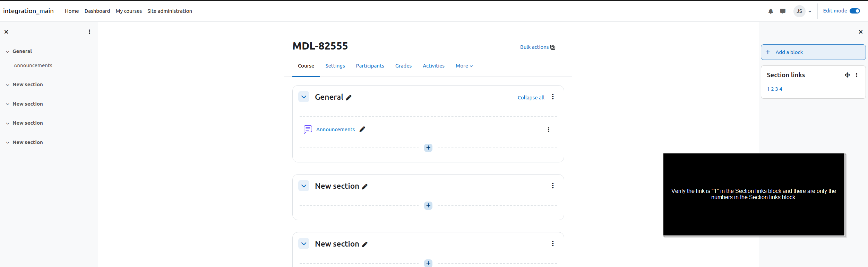The height and width of the screenshot is (267, 868).
Task: Open My courses in navigation bar
Action: click(129, 11)
